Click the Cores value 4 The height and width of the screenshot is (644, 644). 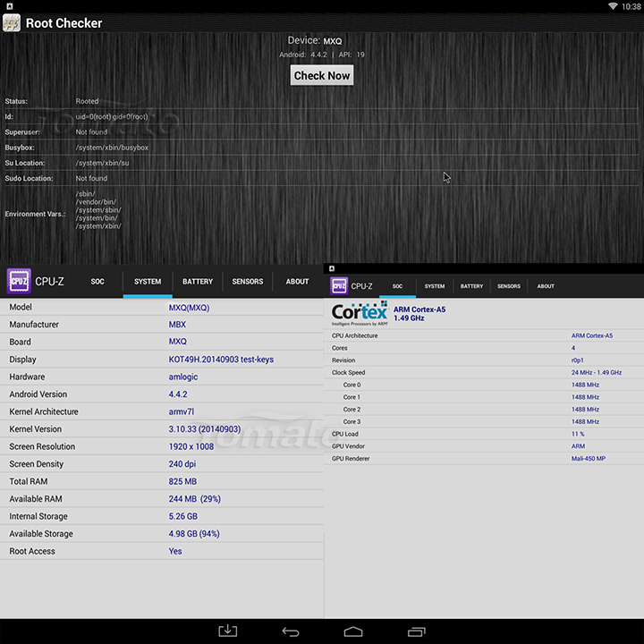[573, 348]
